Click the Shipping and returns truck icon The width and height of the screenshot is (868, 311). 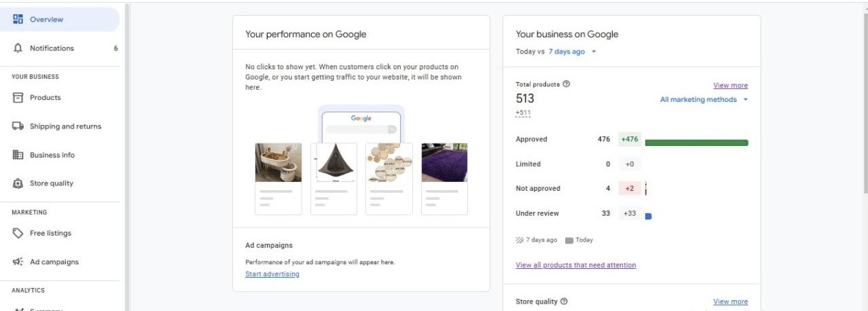pos(18,126)
